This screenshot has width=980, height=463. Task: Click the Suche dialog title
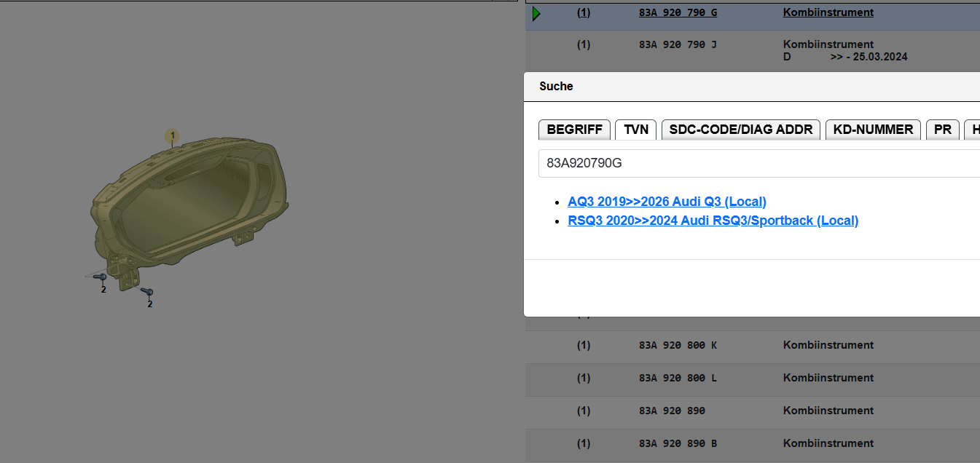(x=556, y=86)
